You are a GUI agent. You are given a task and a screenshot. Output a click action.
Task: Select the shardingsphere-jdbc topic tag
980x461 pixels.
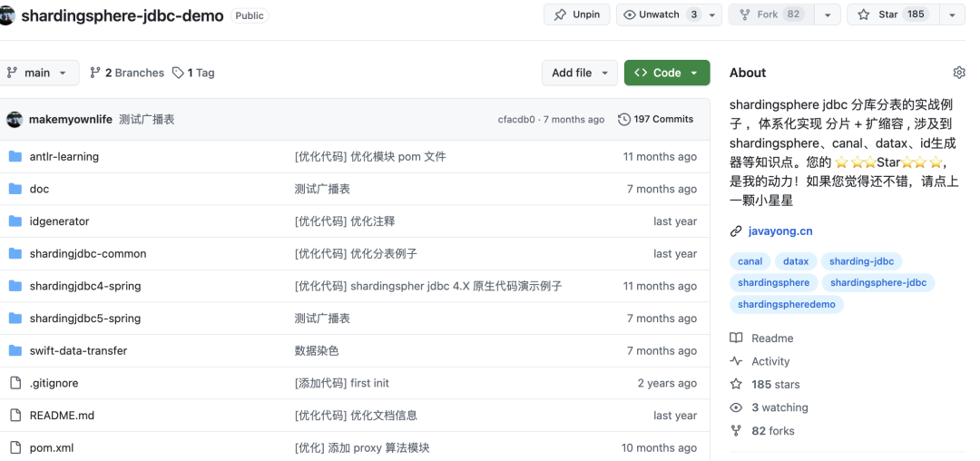click(x=878, y=282)
